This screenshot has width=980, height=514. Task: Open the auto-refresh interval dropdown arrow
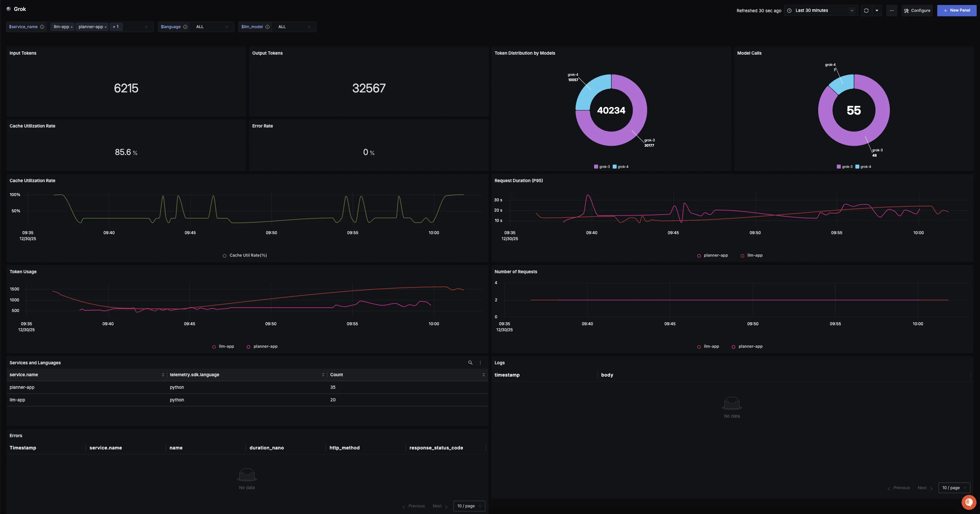tap(877, 10)
